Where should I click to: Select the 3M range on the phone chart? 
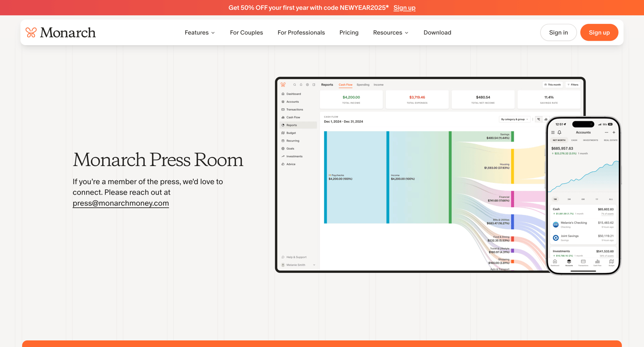tap(569, 199)
